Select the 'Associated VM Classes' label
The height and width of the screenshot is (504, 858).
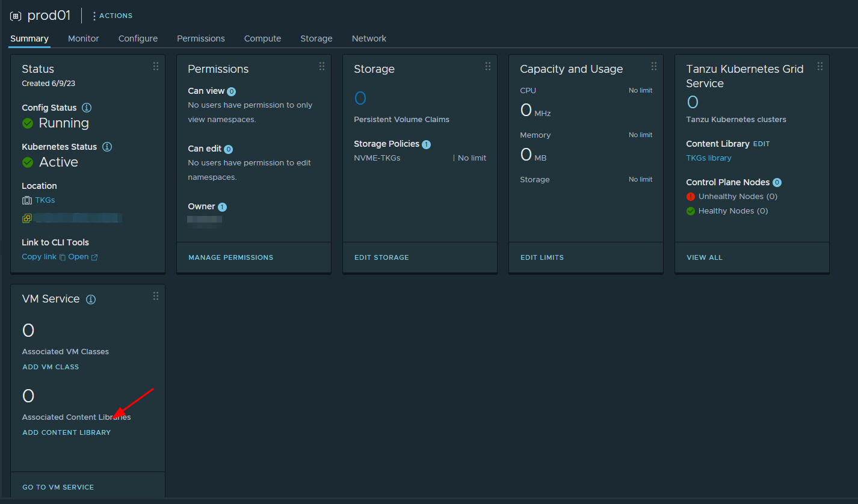(66, 352)
